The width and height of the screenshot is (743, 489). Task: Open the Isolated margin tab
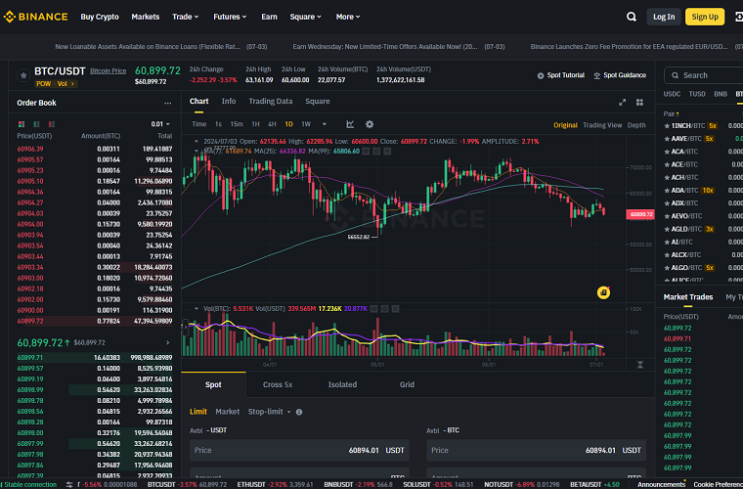343,385
